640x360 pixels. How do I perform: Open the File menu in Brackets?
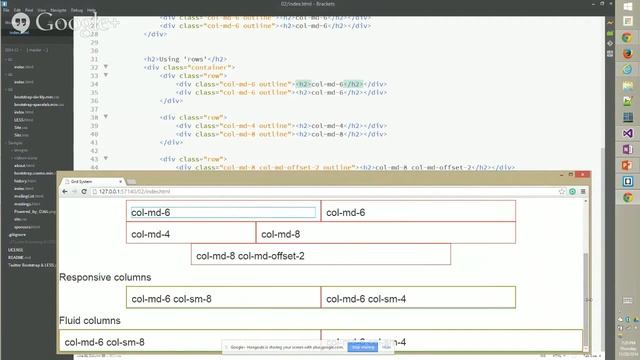6,10
